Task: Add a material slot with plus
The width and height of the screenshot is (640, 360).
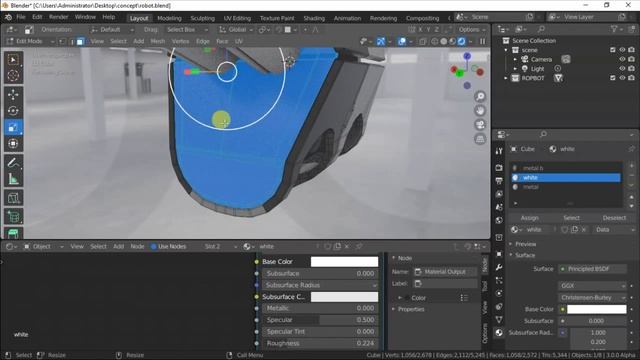Action: pos(631,166)
